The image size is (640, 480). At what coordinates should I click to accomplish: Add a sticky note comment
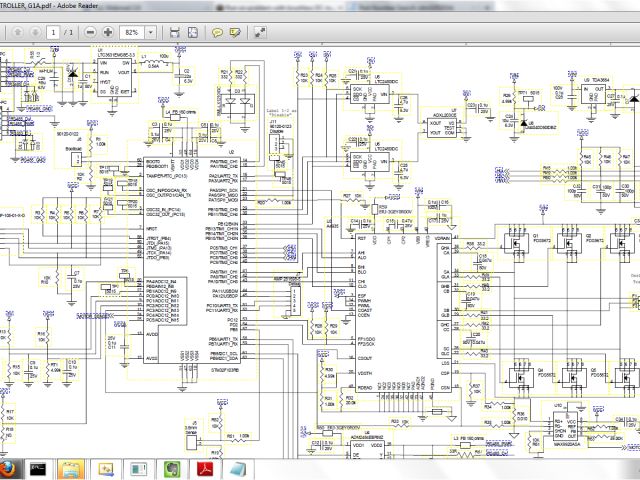[x=217, y=32]
